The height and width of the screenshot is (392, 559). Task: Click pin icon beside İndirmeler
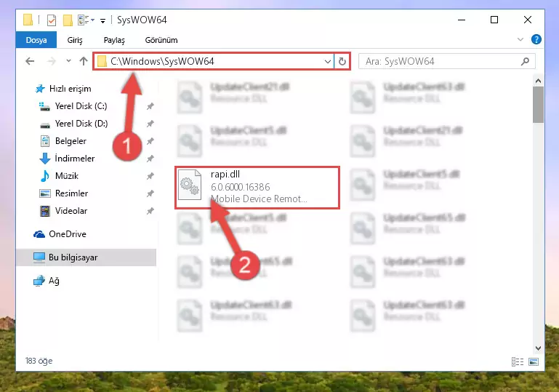[150, 159]
